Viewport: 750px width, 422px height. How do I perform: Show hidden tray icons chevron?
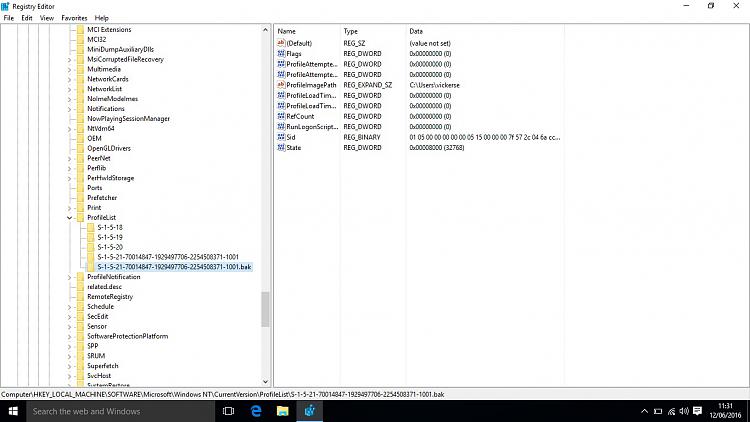point(644,411)
